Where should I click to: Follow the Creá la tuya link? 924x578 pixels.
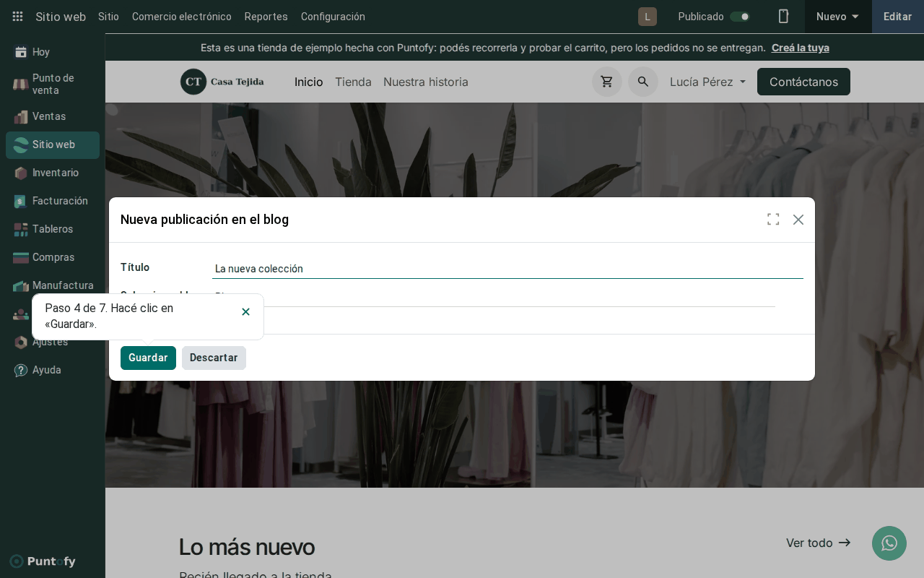click(801, 48)
